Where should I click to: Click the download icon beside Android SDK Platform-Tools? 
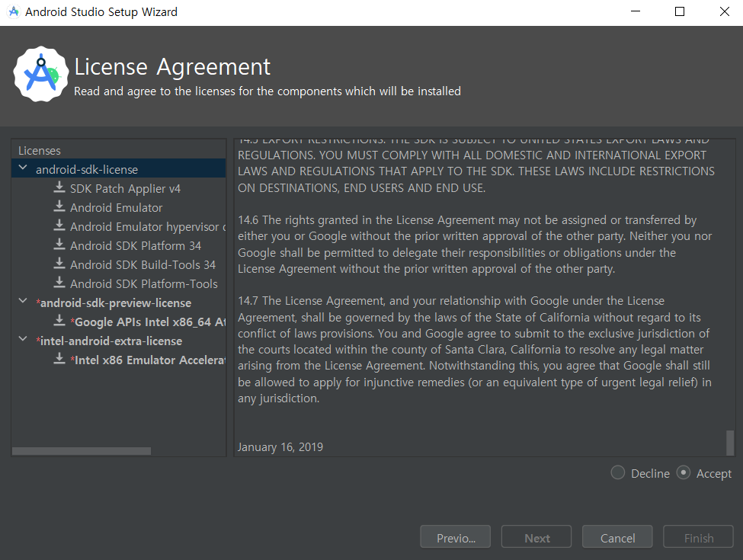59,283
